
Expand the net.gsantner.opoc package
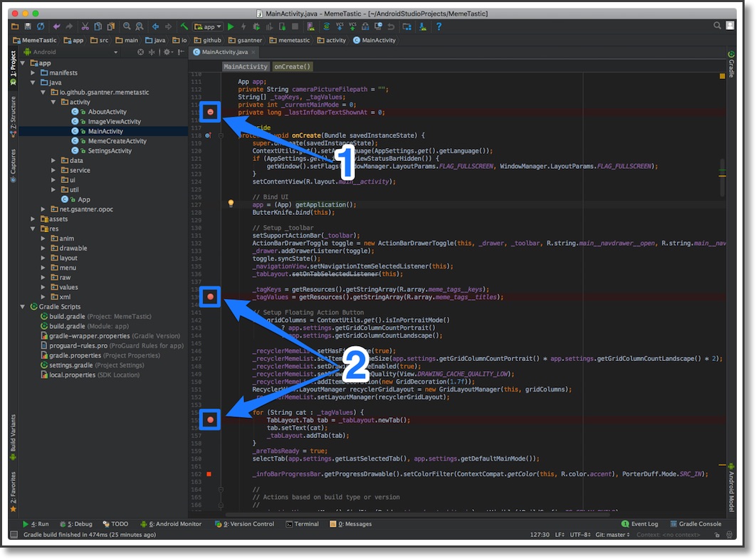[43, 209]
